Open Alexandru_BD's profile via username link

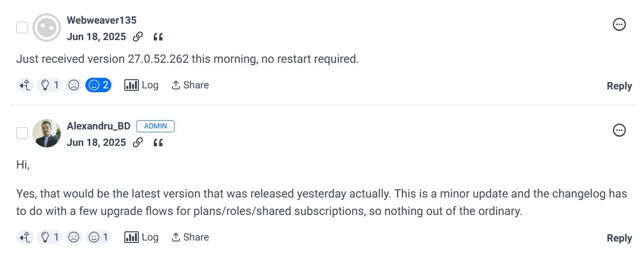tap(98, 126)
